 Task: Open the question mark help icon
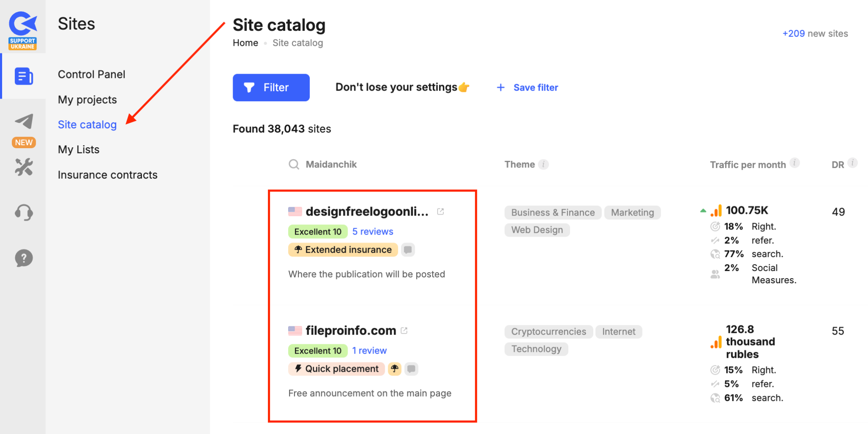(24, 258)
